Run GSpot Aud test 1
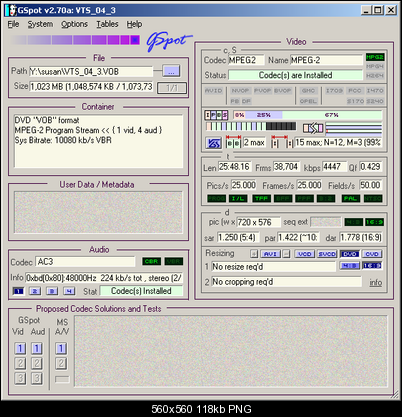Screen dimensions: 402x417 (x=37, y=349)
